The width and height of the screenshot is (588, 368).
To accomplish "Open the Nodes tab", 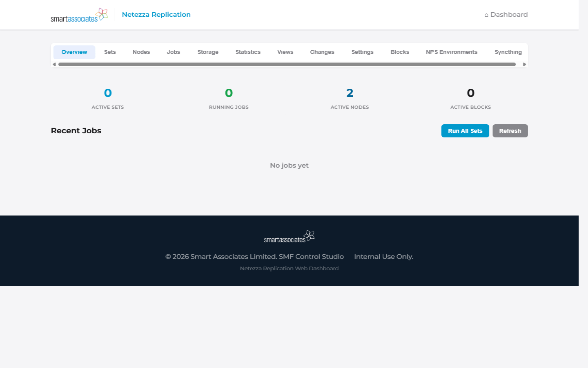I will [141, 52].
